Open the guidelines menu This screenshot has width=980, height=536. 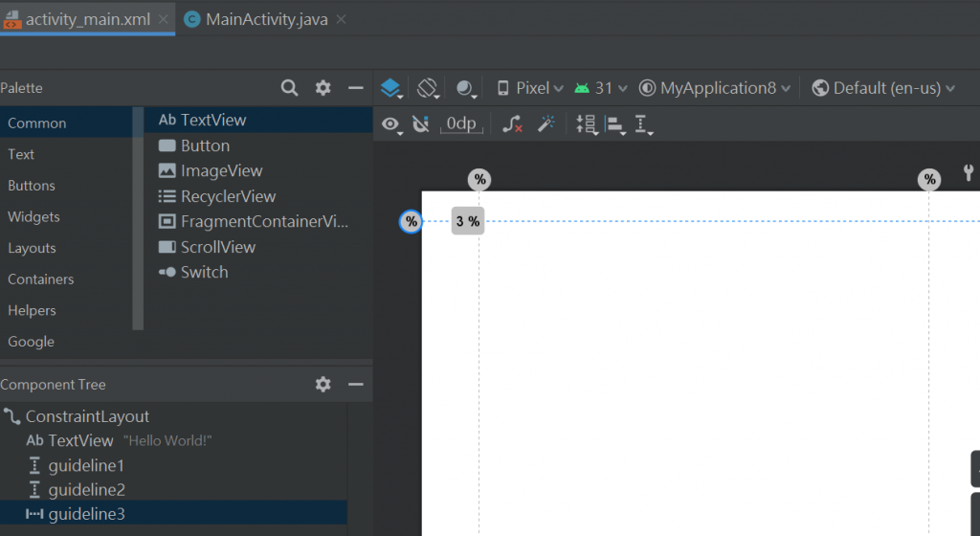click(643, 125)
